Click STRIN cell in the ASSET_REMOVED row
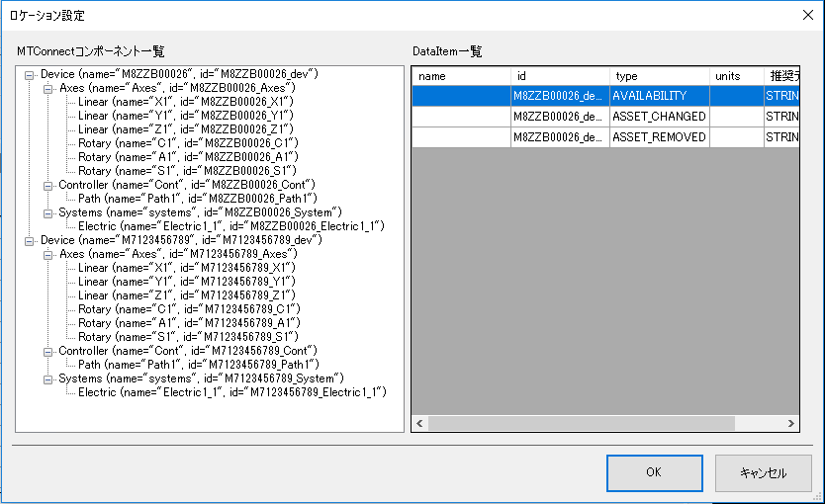 coord(781,137)
